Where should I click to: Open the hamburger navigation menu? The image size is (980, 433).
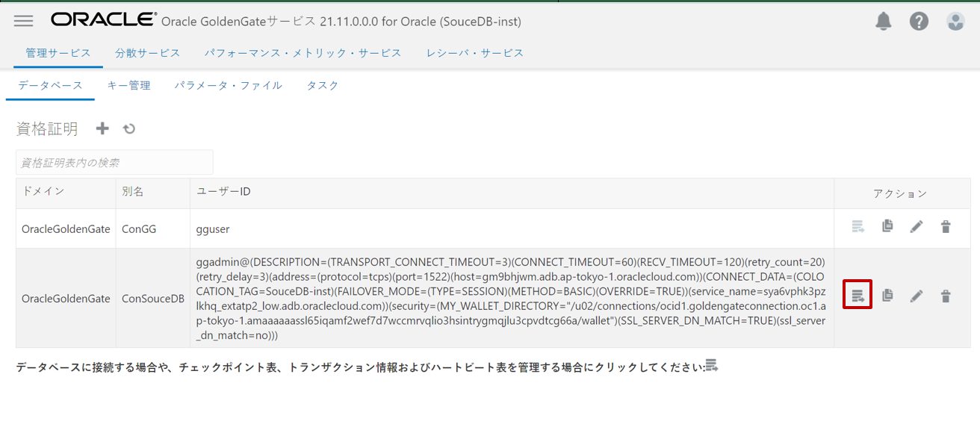[x=23, y=21]
